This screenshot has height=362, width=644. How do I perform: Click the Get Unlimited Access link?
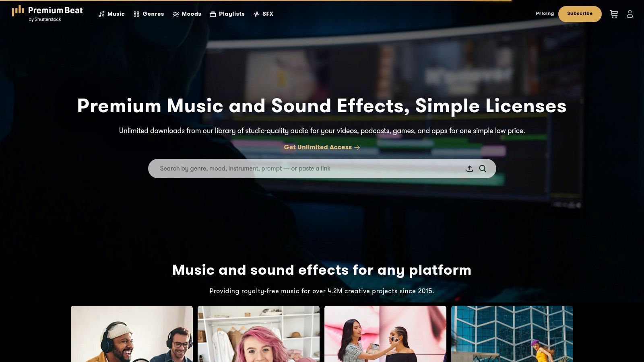tap(321, 147)
